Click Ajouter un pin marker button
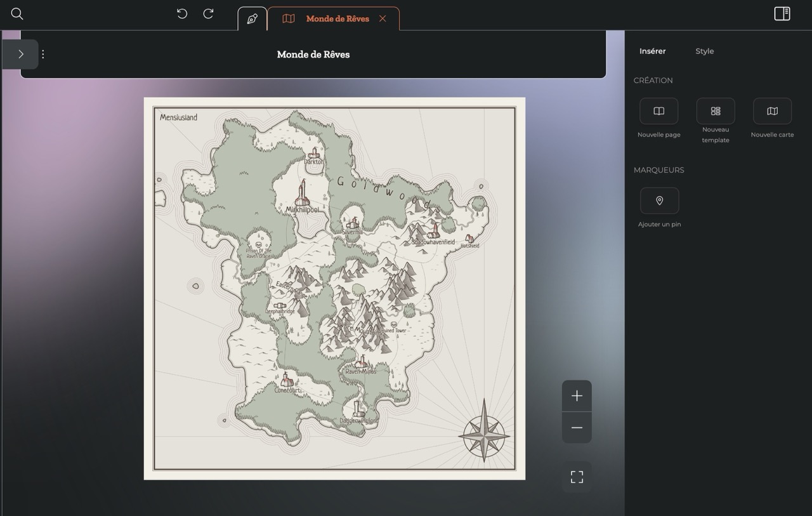 [659, 201]
